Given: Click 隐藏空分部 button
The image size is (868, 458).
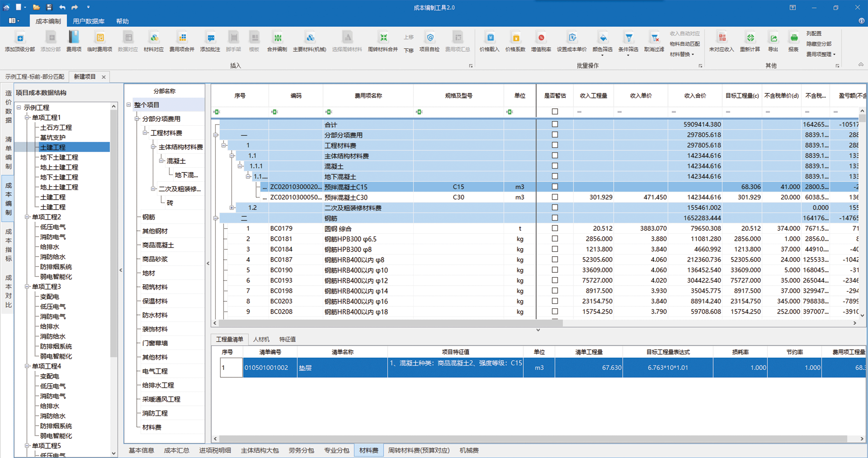Looking at the screenshot, I should click(819, 44).
